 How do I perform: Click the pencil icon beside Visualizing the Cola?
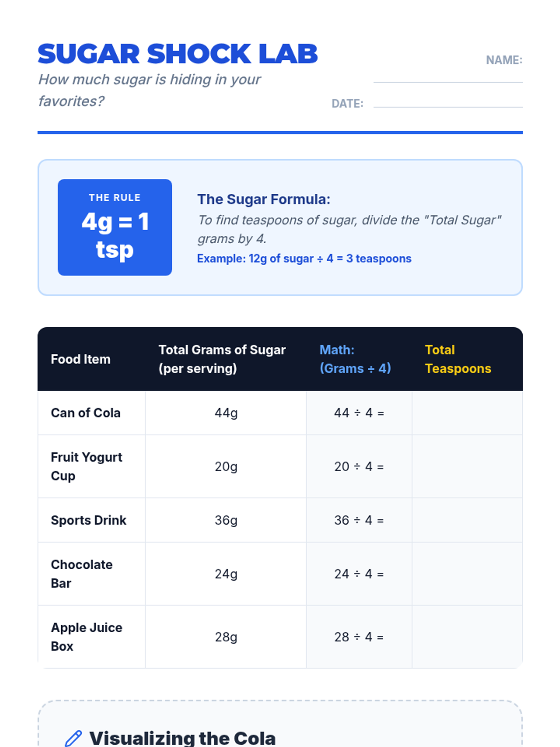(73, 738)
